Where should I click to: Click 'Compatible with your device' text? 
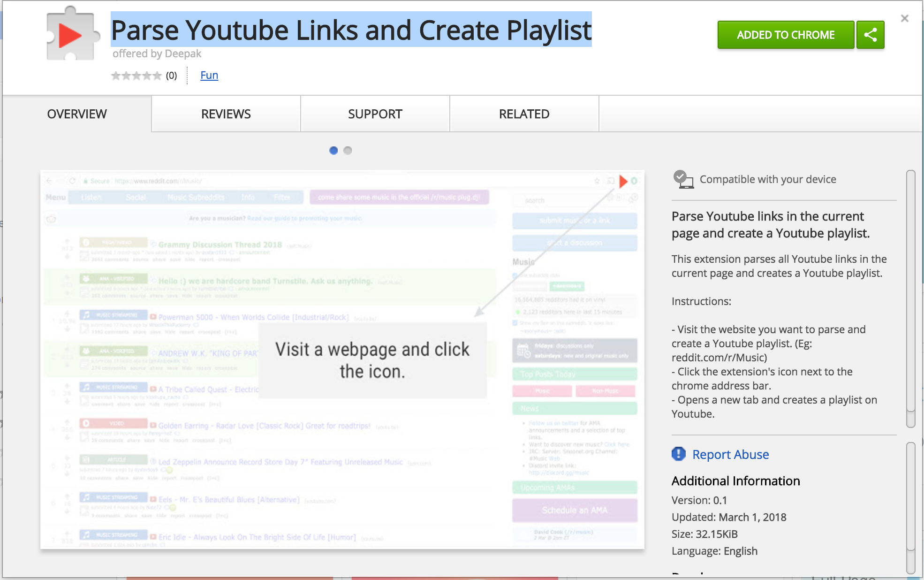pyautogui.click(x=768, y=179)
